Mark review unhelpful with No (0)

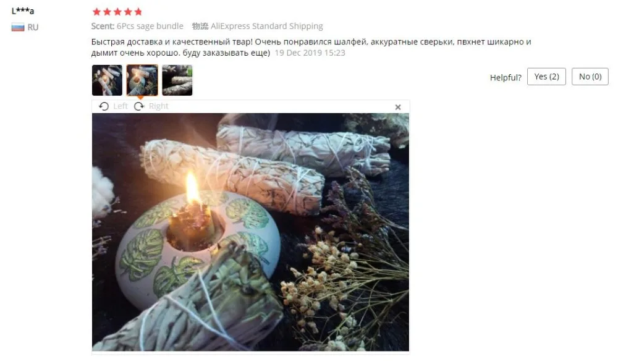[590, 77]
